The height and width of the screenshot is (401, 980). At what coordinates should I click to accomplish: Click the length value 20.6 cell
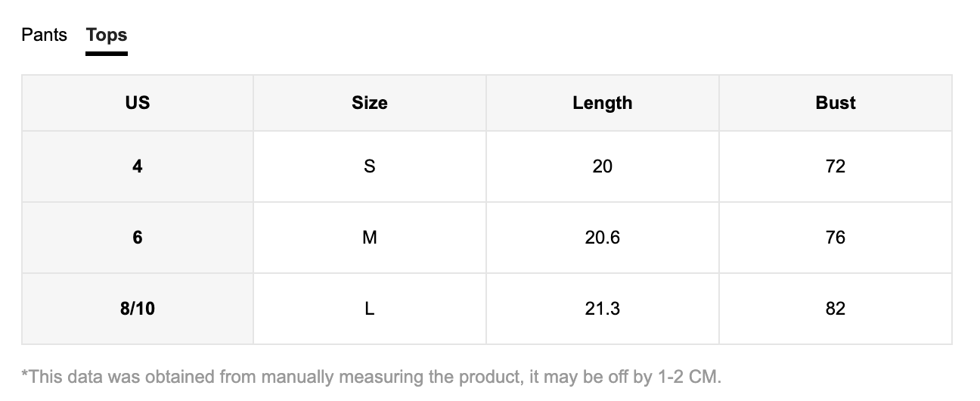click(603, 238)
